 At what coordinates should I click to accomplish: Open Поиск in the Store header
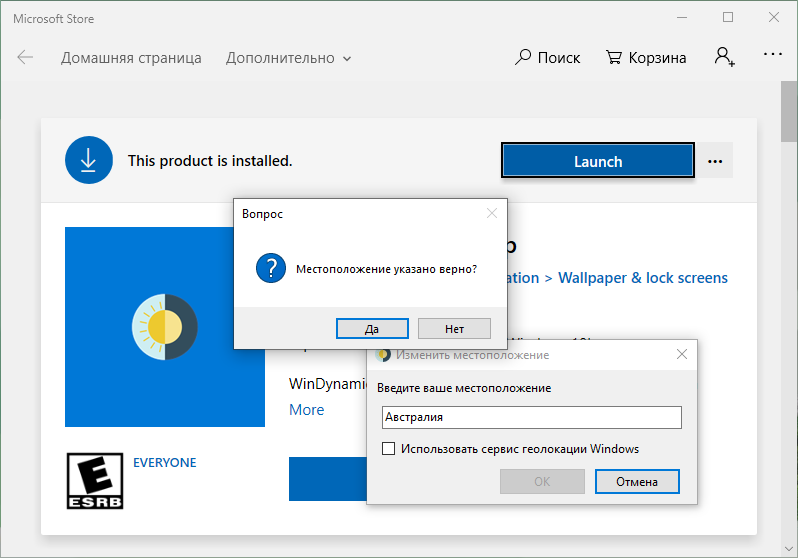pyautogui.click(x=547, y=58)
